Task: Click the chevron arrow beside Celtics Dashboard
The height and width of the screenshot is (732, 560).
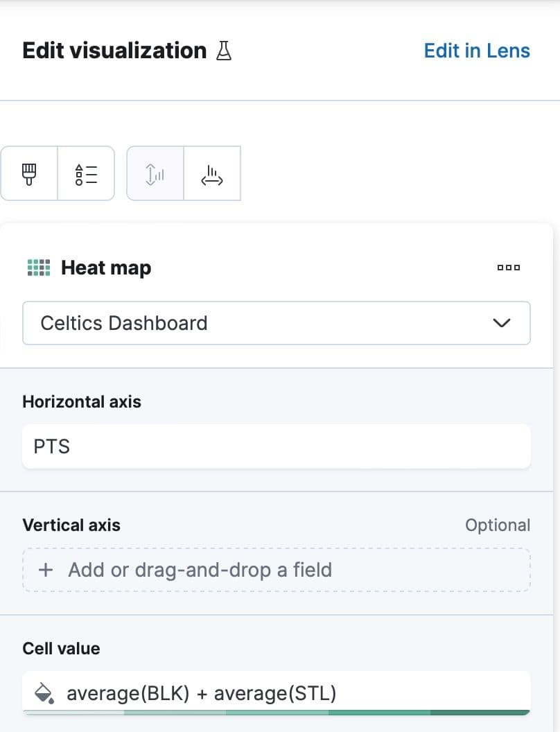Action: 501,323
